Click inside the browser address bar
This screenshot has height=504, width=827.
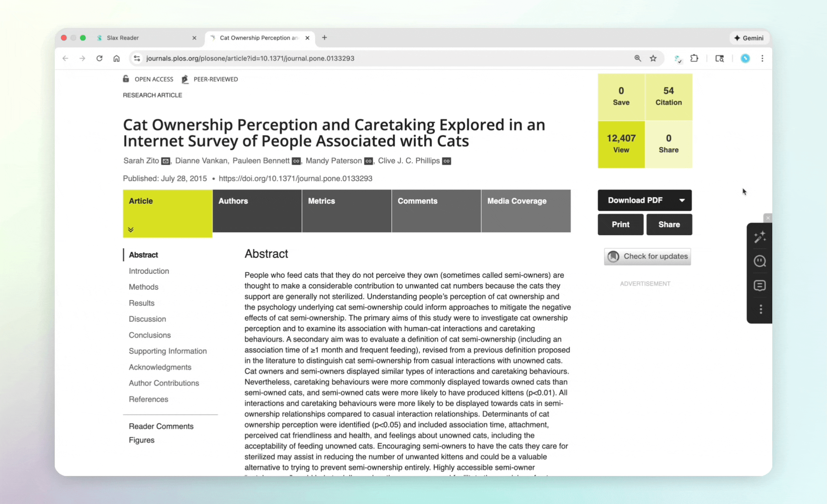(289, 58)
